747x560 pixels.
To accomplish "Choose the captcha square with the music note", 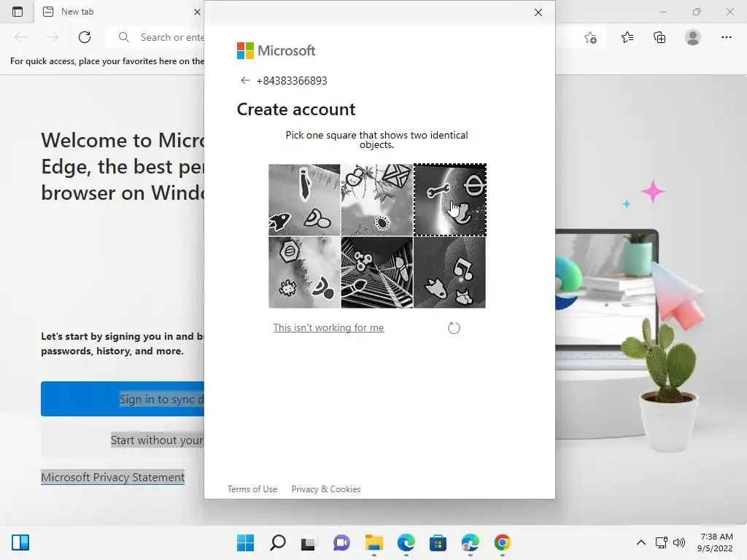I will click(449, 273).
